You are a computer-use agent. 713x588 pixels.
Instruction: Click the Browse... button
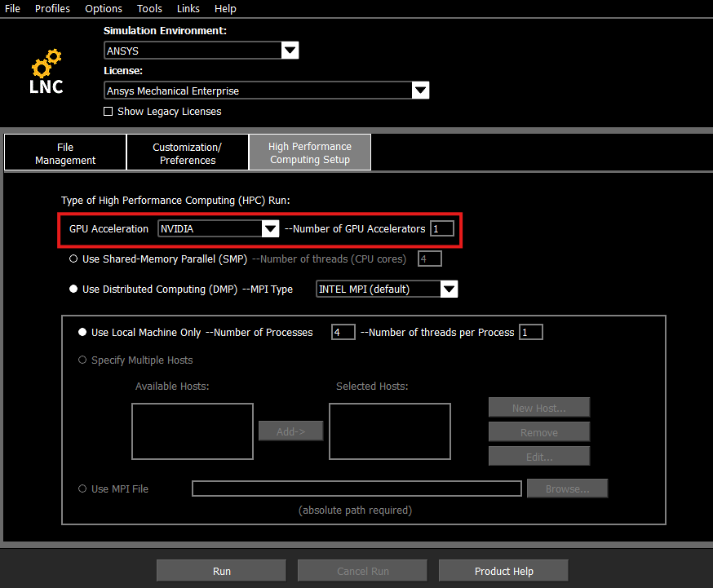coord(568,489)
